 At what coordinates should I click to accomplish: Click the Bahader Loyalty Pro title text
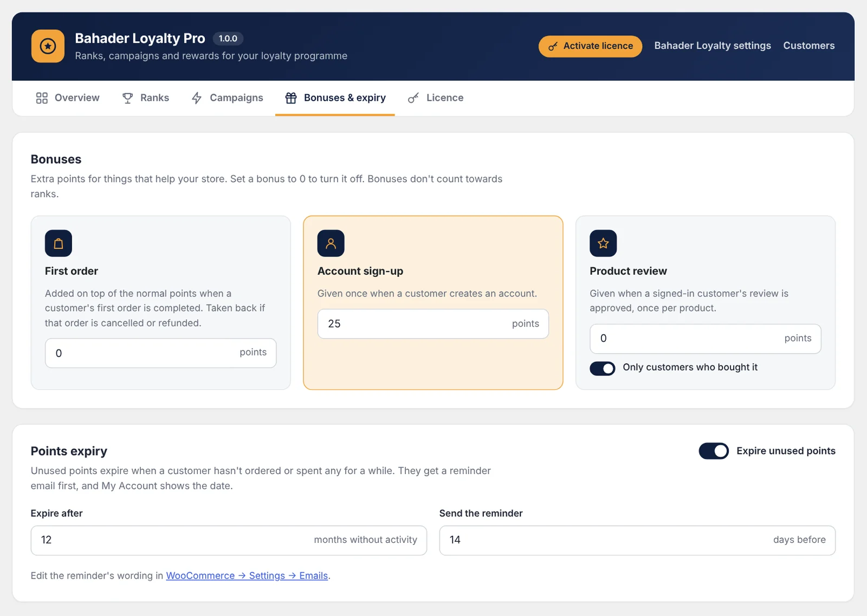click(140, 38)
